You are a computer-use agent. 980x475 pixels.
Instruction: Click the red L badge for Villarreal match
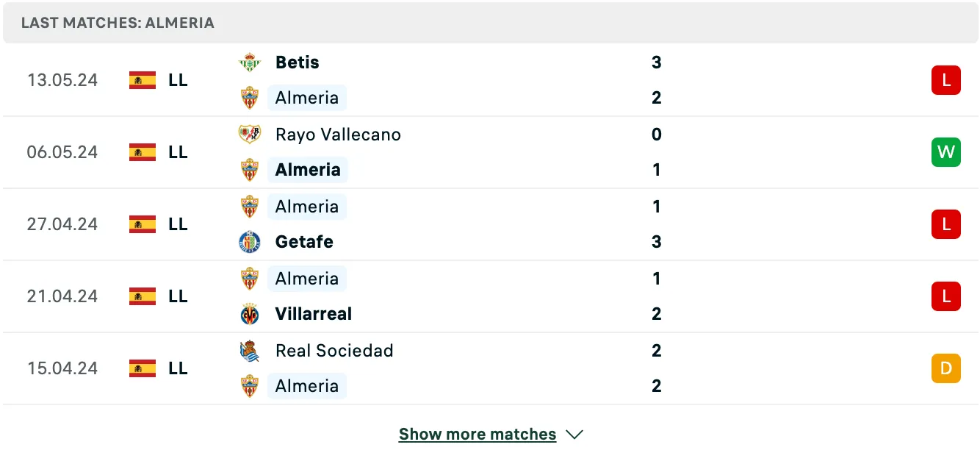[946, 296]
